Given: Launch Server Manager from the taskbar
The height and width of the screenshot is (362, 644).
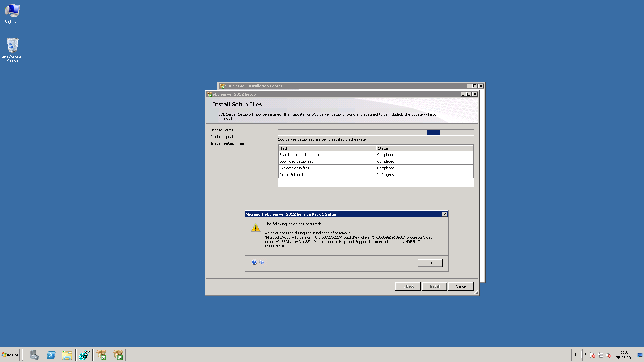Looking at the screenshot, I should (x=34, y=355).
